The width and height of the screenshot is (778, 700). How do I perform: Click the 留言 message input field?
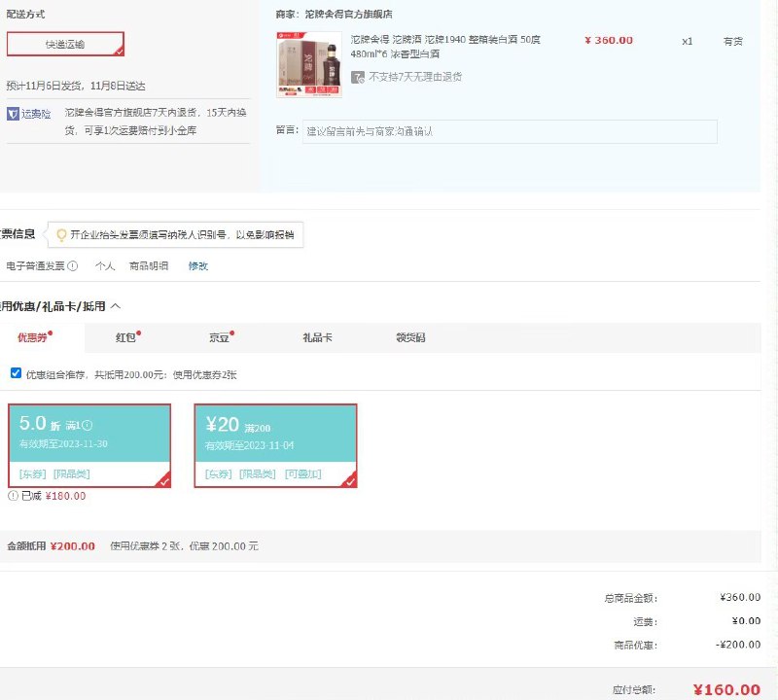coord(510,131)
